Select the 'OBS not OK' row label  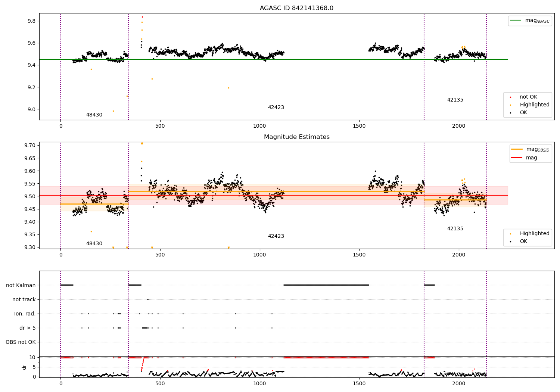tap(21, 342)
